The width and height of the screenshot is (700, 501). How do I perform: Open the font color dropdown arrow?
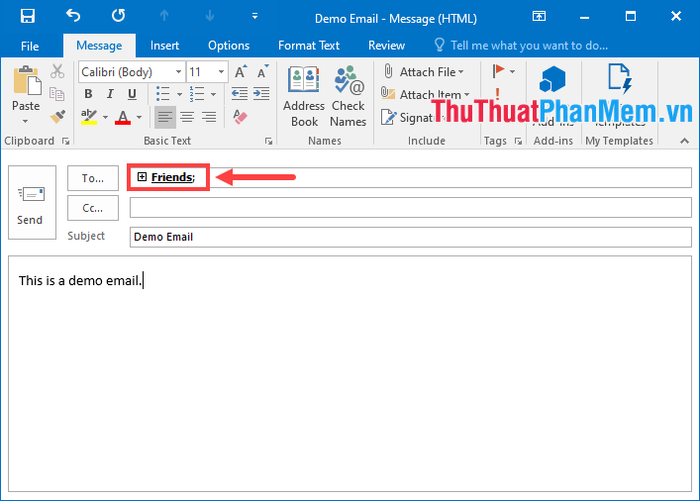click(x=138, y=117)
